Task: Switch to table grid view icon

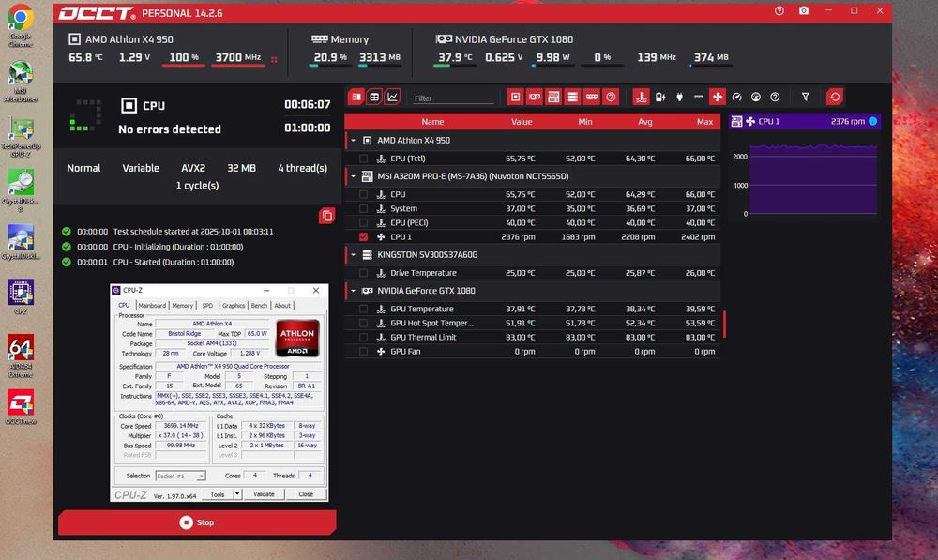Action: point(374,97)
